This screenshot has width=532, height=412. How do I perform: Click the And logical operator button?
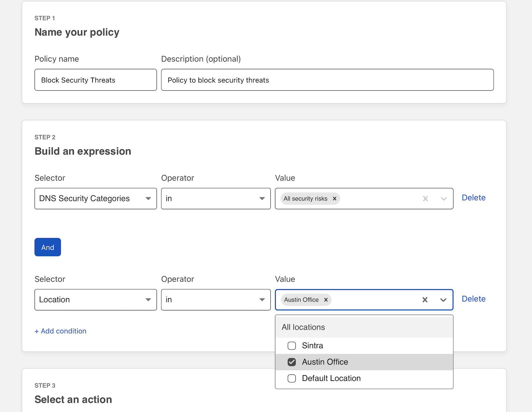tap(48, 247)
